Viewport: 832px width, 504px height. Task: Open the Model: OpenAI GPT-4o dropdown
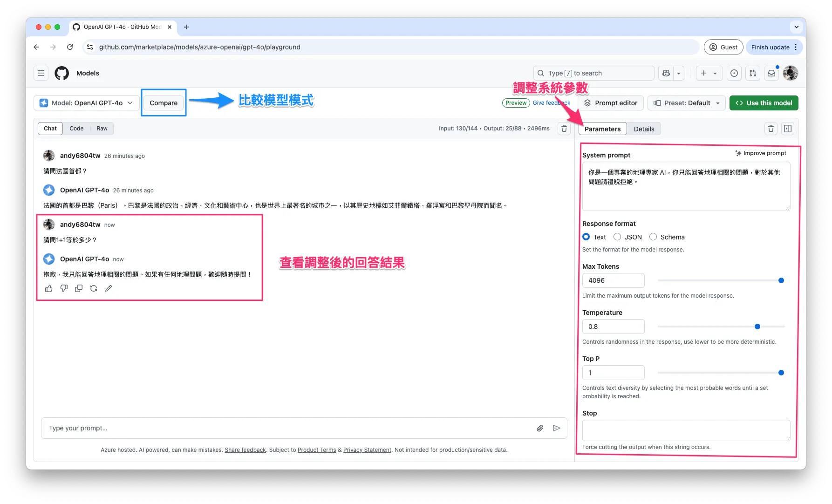87,103
